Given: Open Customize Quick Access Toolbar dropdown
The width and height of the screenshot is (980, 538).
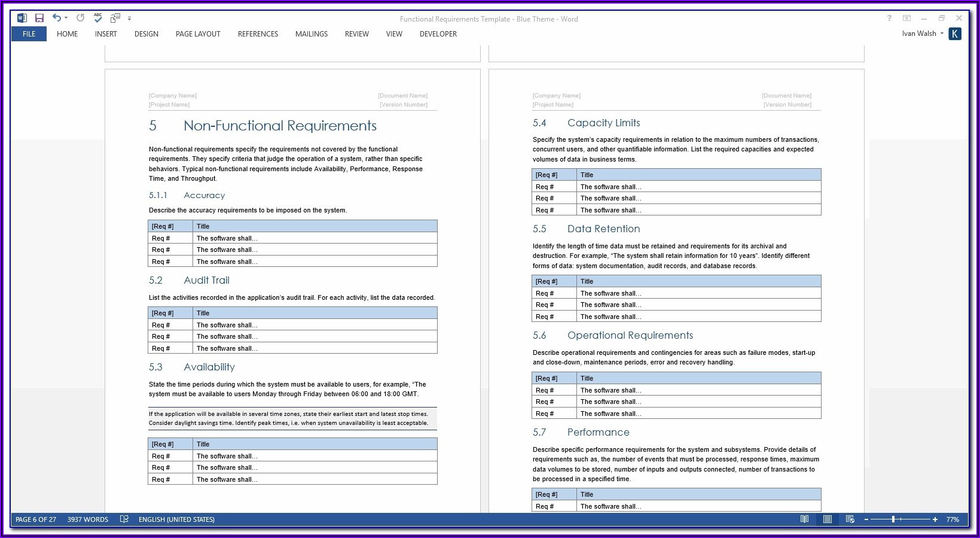Looking at the screenshot, I should [x=130, y=19].
